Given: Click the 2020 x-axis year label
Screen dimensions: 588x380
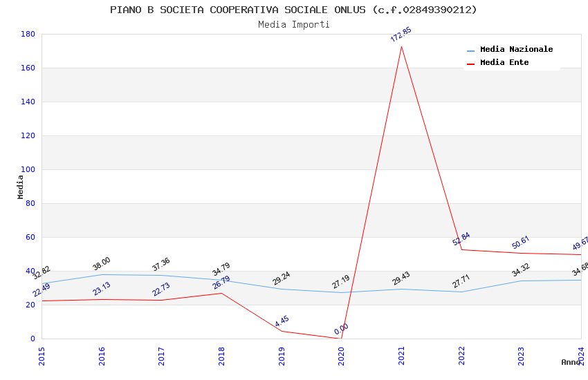Looking at the screenshot, I should tap(341, 356).
